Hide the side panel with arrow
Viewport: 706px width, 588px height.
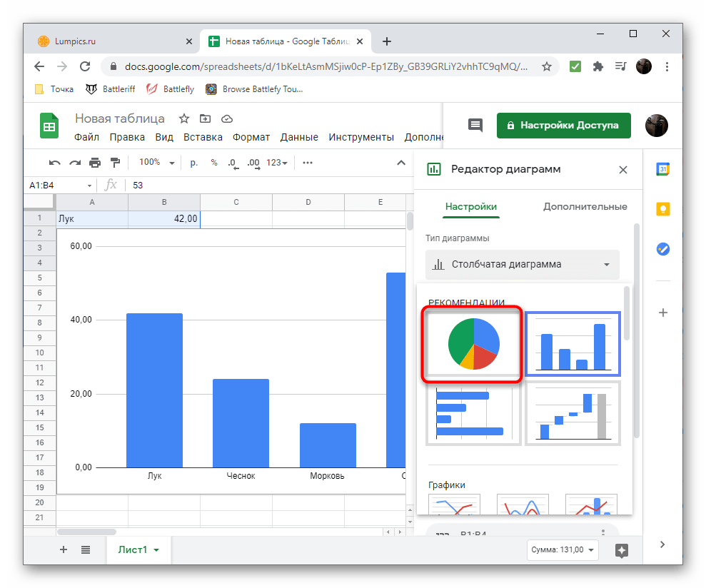click(662, 544)
